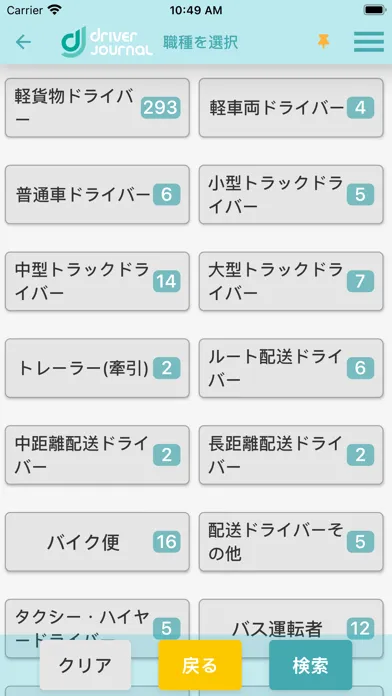The height and width of the screenshot is (696, 392).
Task: Check the Wi-Fi status icon
Action: coord(55,10)
